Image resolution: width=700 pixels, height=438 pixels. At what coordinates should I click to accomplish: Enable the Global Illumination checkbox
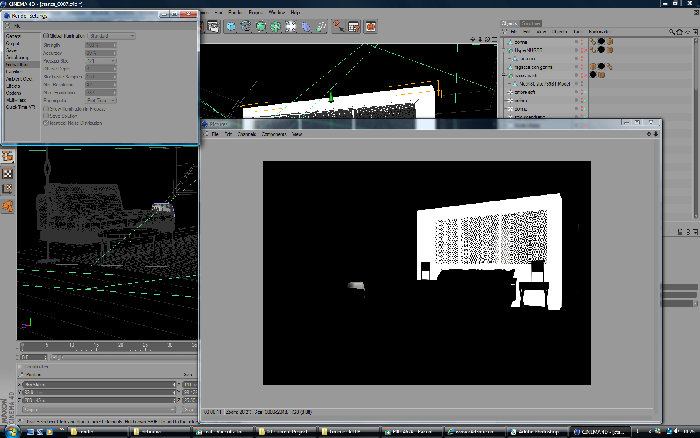46,36
